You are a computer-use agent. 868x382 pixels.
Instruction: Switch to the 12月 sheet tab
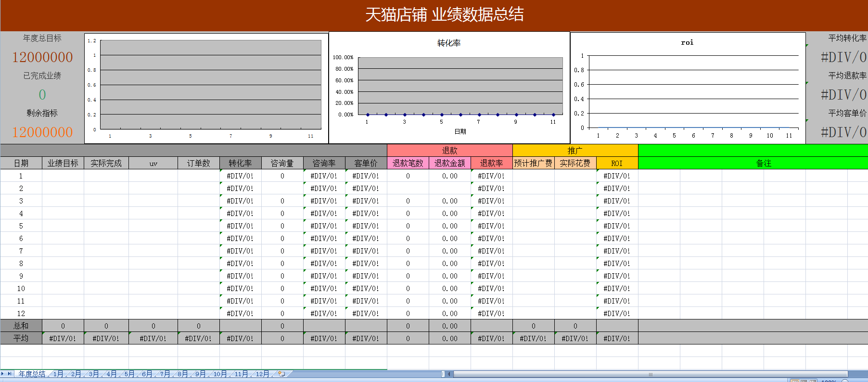coord(262,374)
